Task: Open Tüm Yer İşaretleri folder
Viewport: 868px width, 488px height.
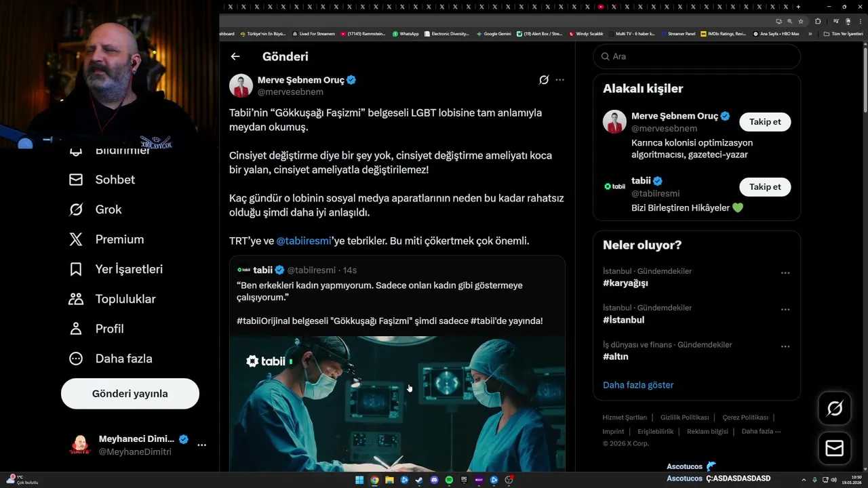Action: [x=844, y=34]
